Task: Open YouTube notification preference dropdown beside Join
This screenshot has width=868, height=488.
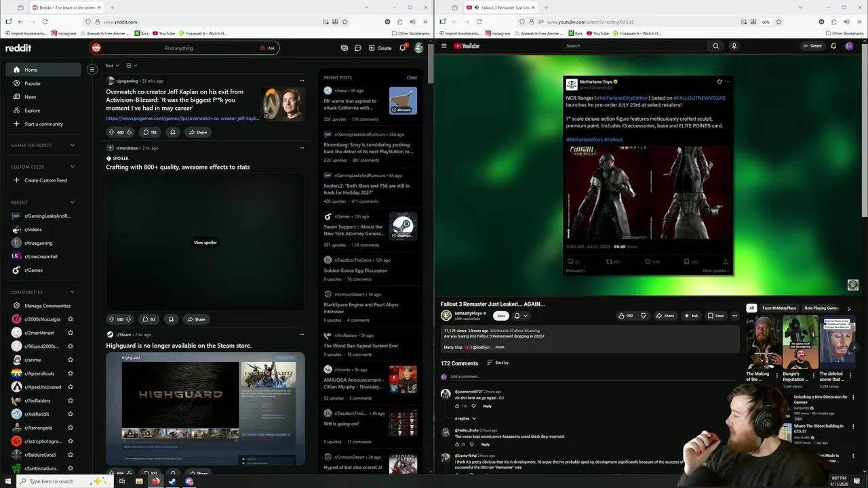Action: 519,316
